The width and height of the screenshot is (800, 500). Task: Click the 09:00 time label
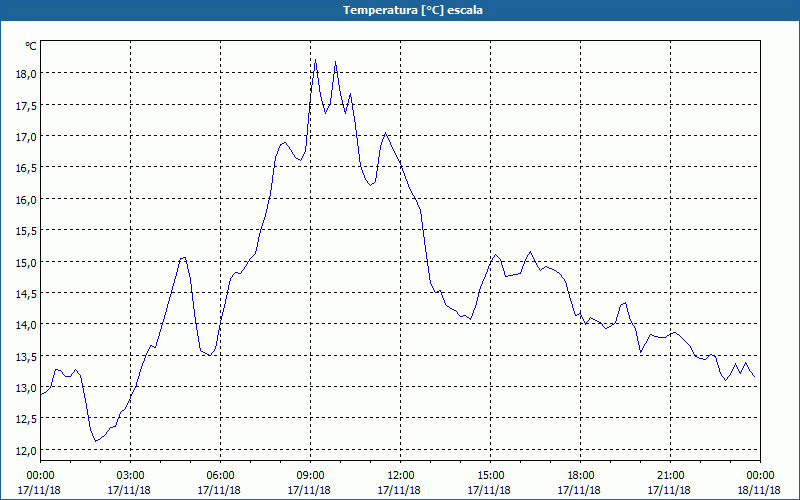coord(310,476)
